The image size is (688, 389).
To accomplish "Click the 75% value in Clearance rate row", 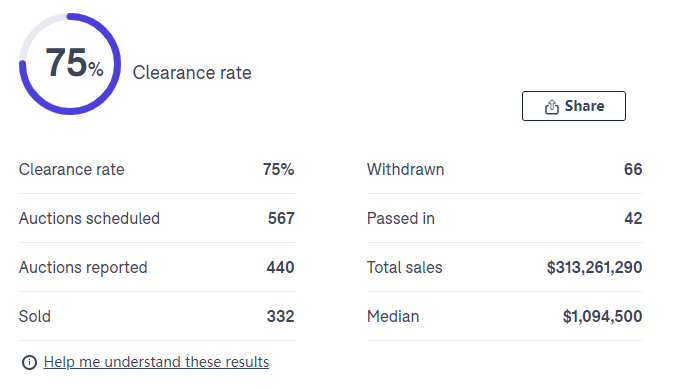I will tap(279, 170).
